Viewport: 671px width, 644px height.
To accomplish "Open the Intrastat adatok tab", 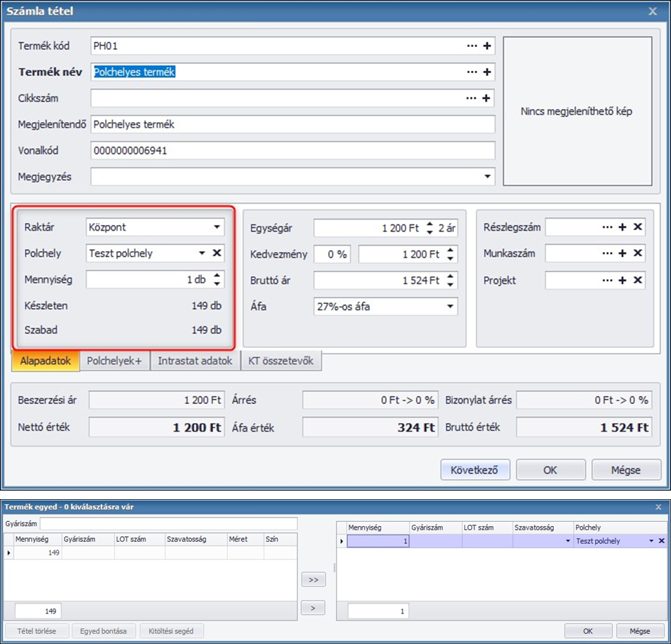I will (x=195, y=361).
